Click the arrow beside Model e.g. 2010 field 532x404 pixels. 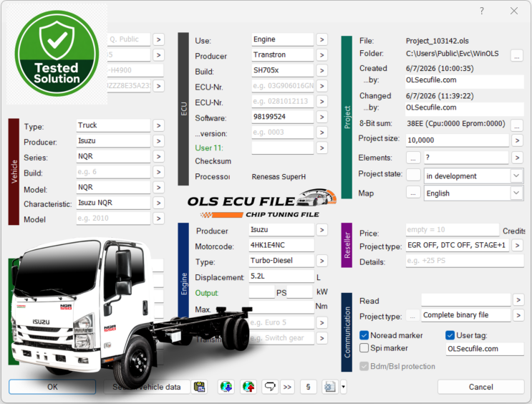tap(158, 218)
